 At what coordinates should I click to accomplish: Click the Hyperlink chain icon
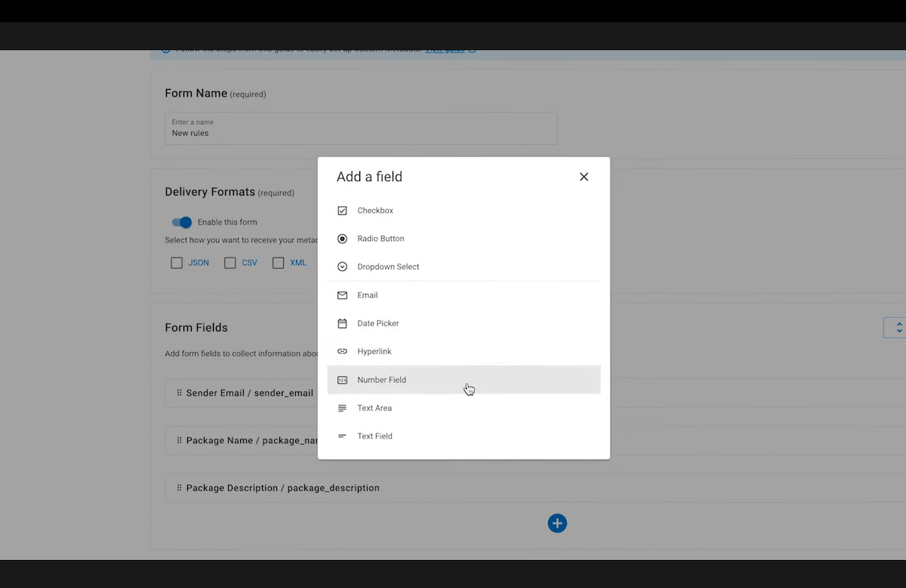[342, 352]
